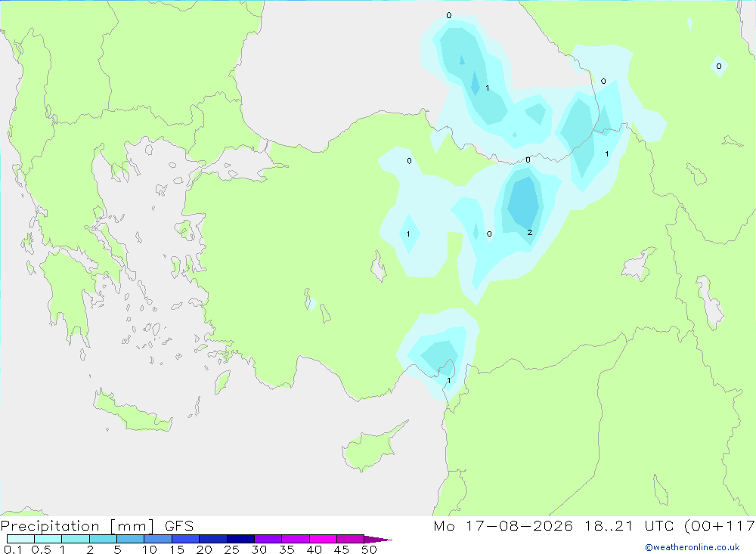The width and height of the screenshot is (756, 554).
Task: Click the 2 mm contour label on the map
Action: coord(529,232)
